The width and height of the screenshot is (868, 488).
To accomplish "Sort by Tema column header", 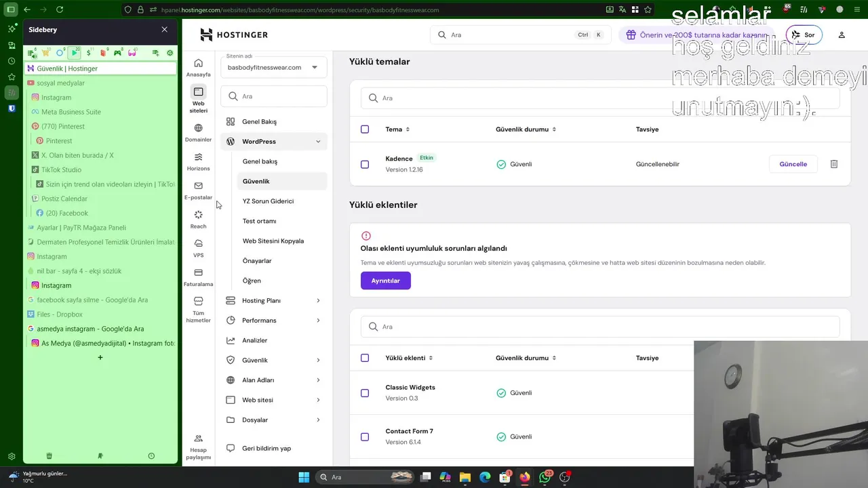I will (x=397, y=129).
